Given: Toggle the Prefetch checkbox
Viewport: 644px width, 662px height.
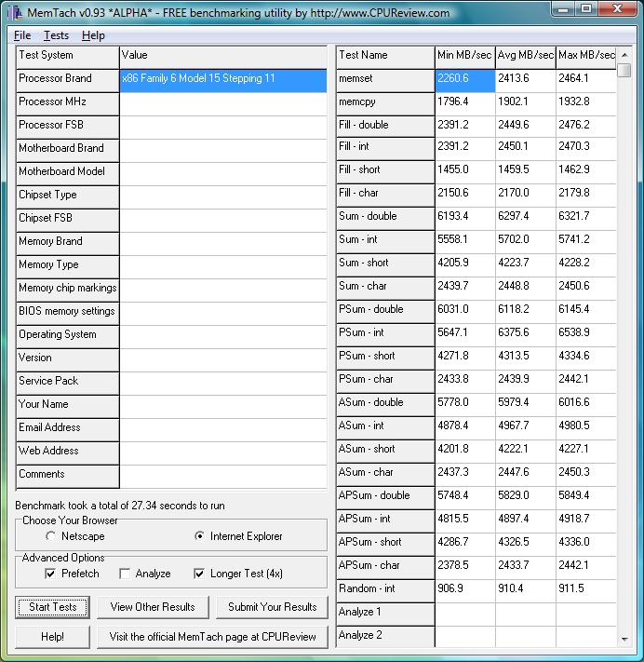Looking at the screenshot, I should 50,574.
